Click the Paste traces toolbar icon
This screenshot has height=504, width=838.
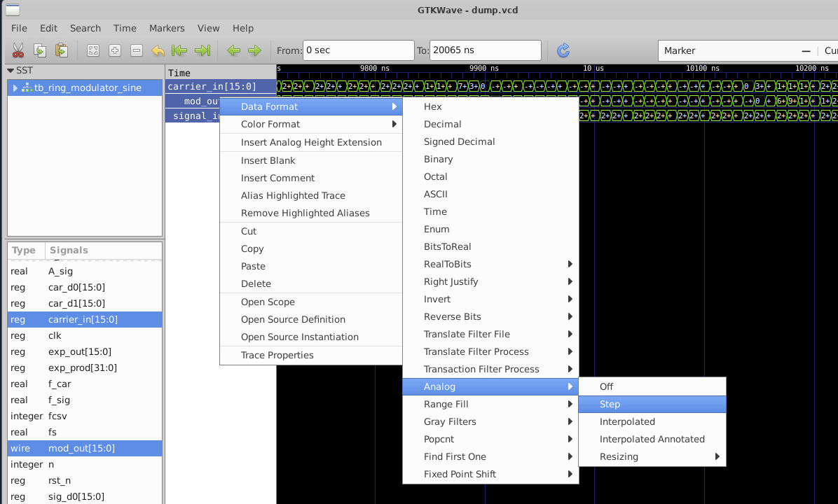click(x=62, y=50)
